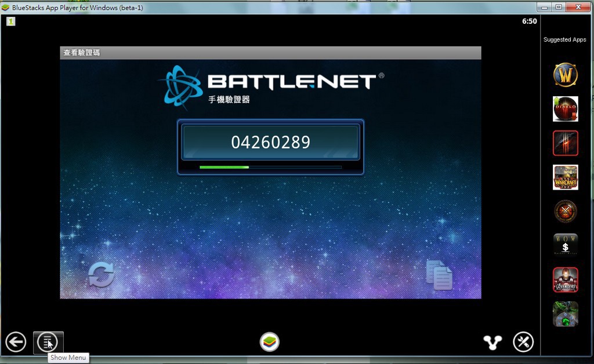The image size is (594, 364).
Task: Click the 手機驗證器 subtitle text
Action: coord(229,100)
